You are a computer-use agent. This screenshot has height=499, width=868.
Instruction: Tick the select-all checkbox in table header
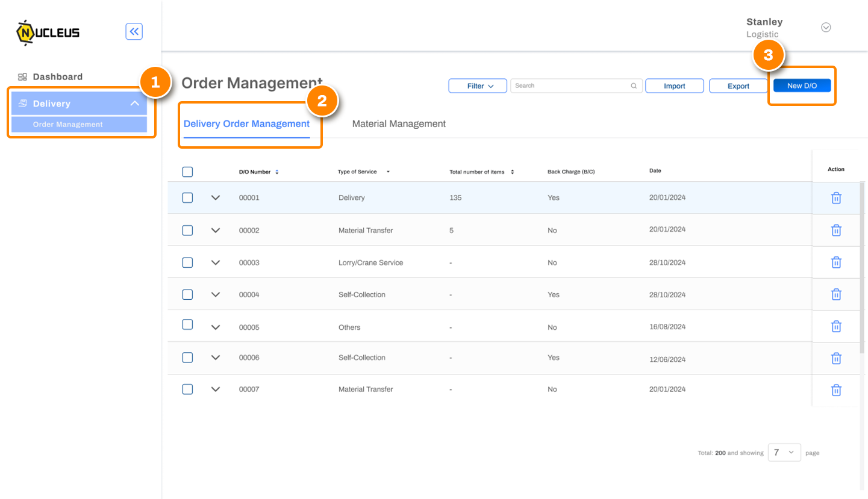pyautogui.click(x=187, y=172)
